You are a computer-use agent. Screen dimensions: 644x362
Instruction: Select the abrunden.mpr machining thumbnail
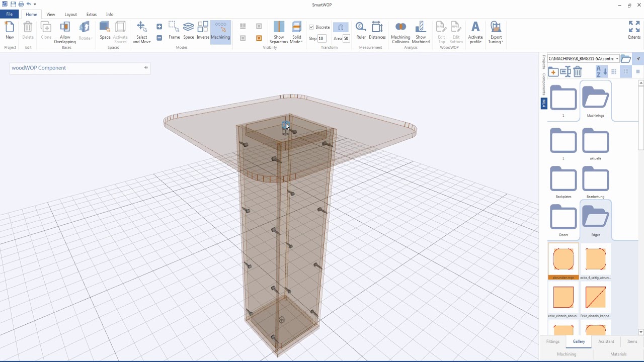click(x=563, y=261)
